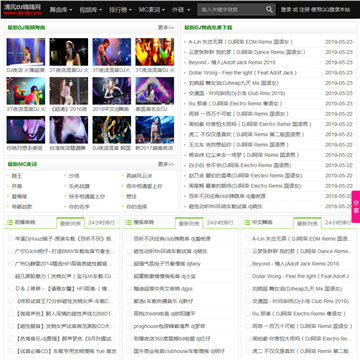Open the '台湾夜店精選舞' video thumbnail

point(69,130)
